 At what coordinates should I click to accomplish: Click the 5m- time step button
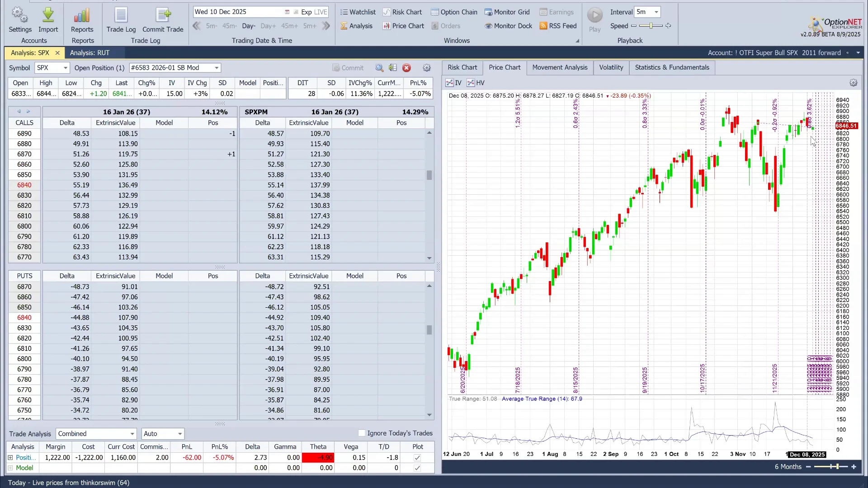(x=212, y=26)
